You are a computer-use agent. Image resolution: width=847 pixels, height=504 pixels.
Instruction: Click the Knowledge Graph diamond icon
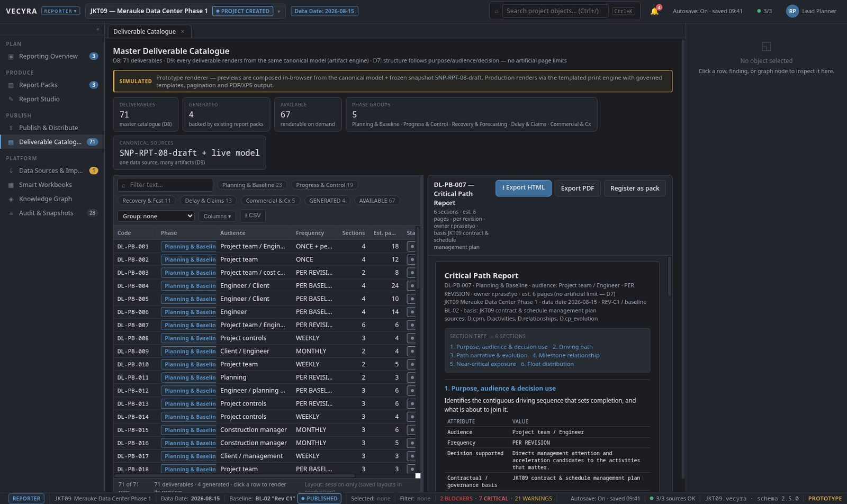coord(11,199)
